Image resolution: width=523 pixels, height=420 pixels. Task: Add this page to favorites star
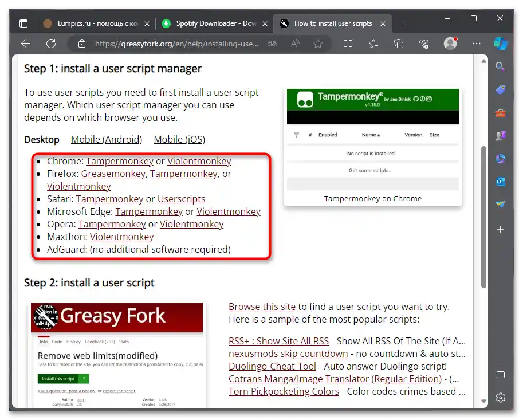click(x=318, y=44)
